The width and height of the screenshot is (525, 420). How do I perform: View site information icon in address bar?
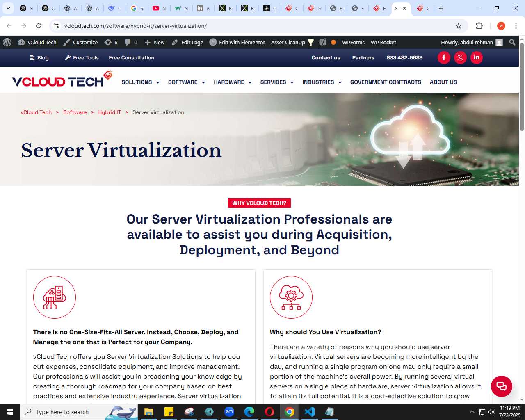click(56, 26)
